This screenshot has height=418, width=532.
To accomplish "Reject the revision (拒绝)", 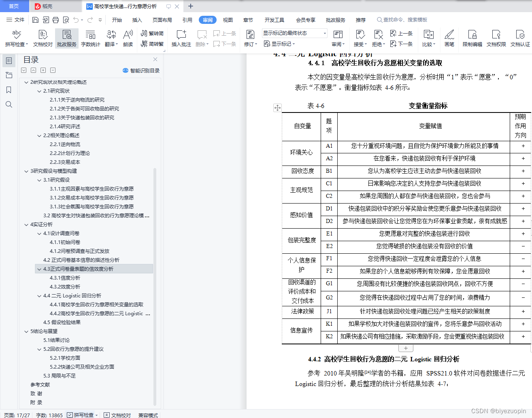I will pyautogui.click(x=378, y=38).
